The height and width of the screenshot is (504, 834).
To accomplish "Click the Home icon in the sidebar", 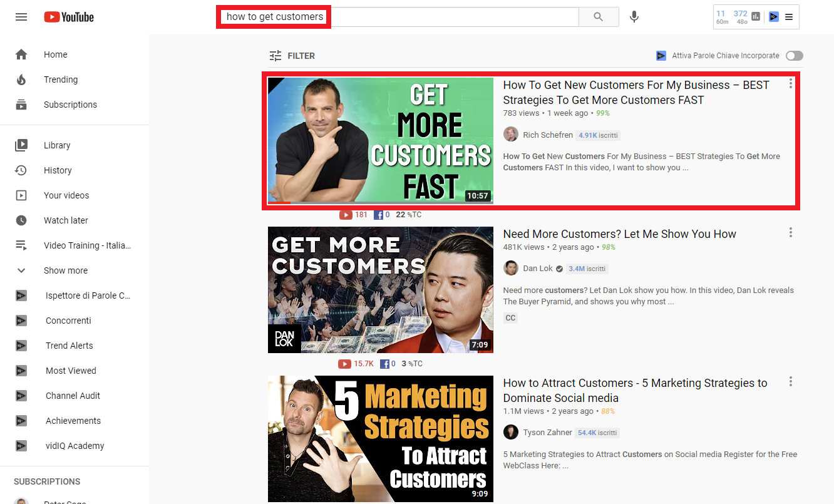I will coord(21,54).
